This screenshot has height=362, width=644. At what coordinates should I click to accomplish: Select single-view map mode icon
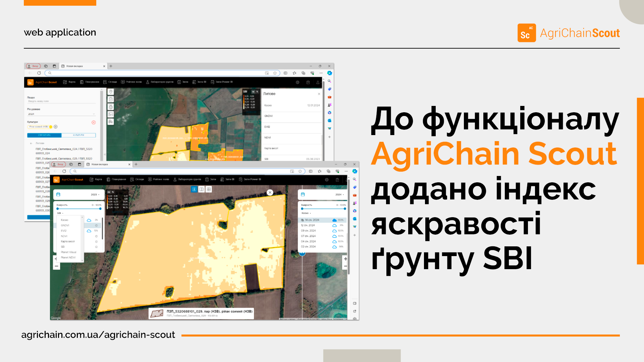click(194, 189)
